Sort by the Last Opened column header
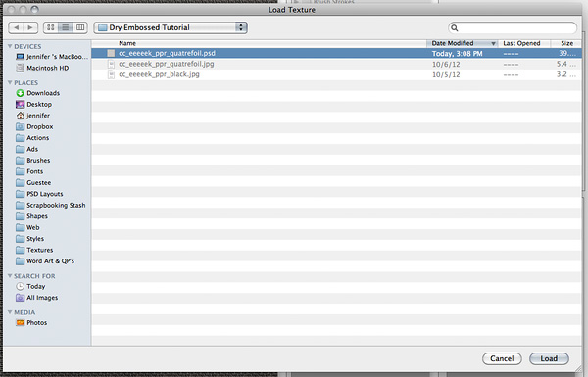 [x=524, y=43]
